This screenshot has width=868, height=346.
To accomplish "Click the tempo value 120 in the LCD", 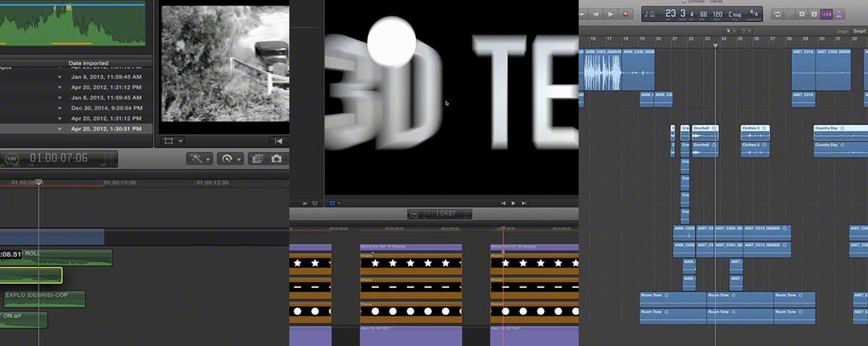I will pyautogui.click(x=718, y=14).
